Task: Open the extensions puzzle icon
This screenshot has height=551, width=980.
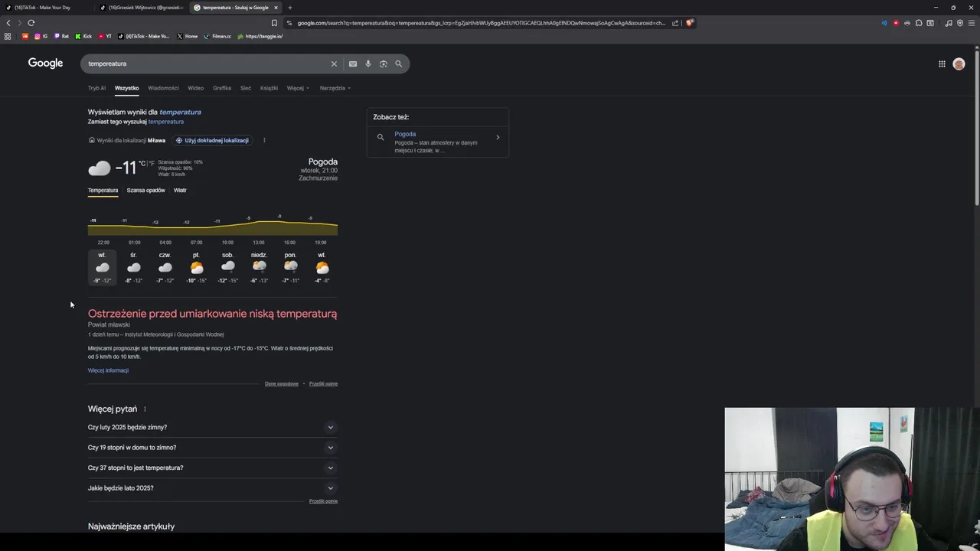Action: coord(919,23)
